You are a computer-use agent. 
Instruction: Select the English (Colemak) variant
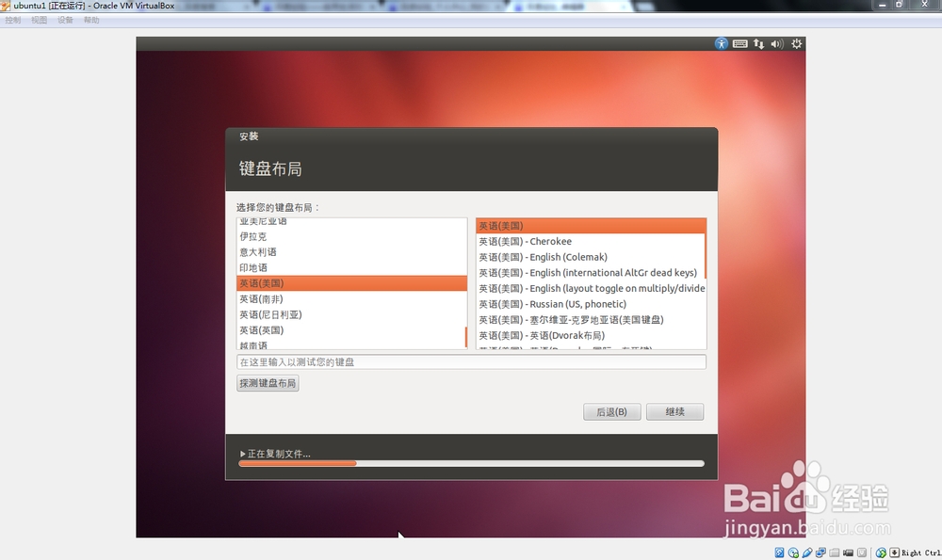590,257
